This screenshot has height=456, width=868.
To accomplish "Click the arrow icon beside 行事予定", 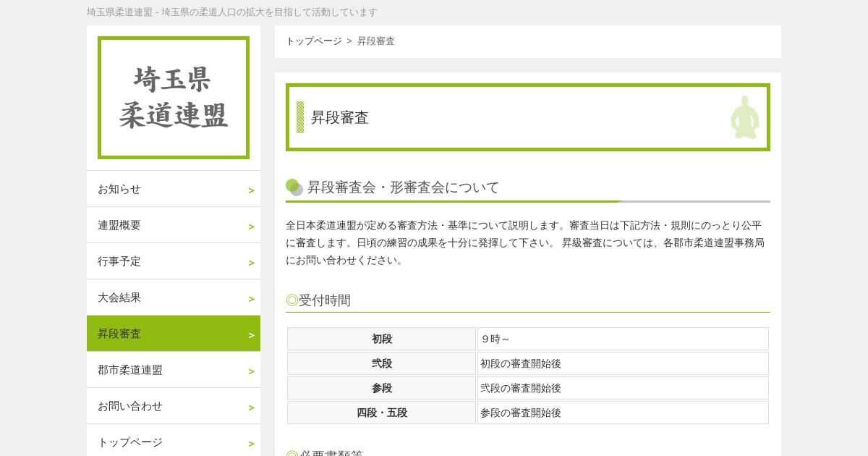I will 252,263.
